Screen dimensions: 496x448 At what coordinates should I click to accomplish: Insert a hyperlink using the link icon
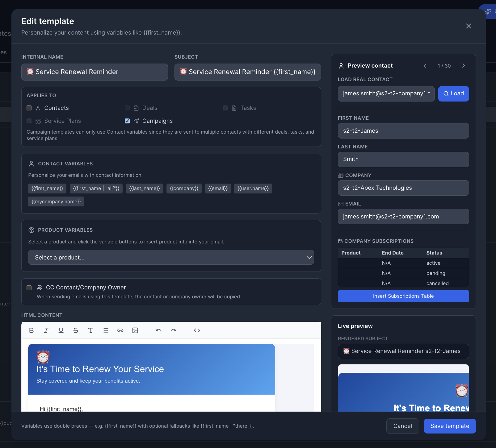[120, 330]
